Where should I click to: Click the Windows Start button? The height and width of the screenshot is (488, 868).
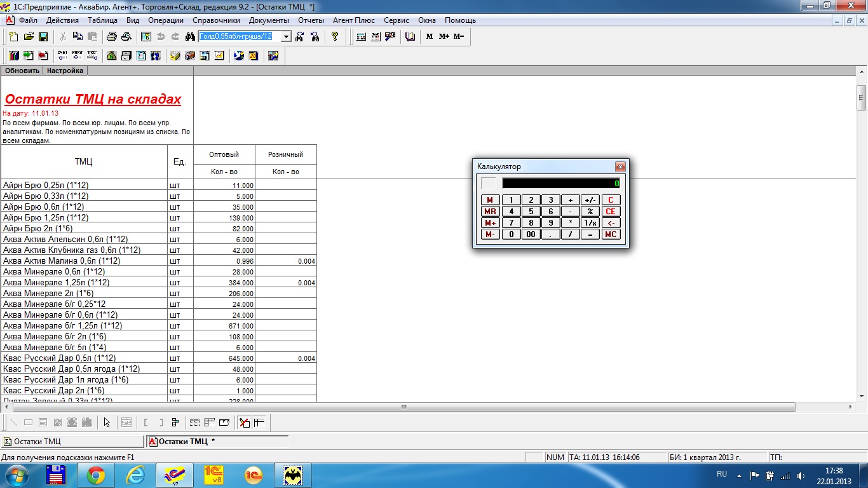17,475
